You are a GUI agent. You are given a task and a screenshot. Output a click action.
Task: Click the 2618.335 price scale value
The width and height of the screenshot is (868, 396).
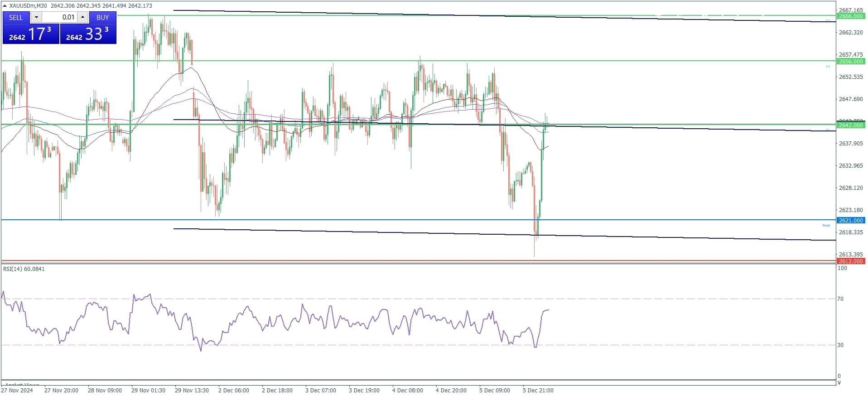851,232
